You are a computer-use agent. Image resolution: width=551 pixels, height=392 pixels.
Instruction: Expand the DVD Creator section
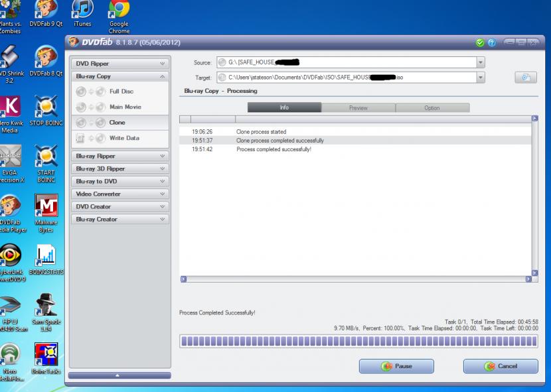[120, 206]
